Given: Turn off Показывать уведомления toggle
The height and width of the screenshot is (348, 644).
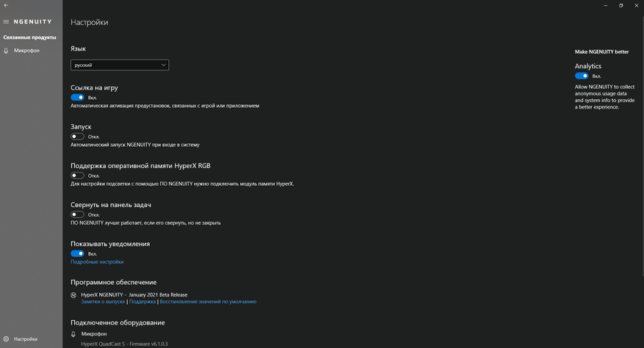Looking at the screenshot, I should click(x=77, y=253).
